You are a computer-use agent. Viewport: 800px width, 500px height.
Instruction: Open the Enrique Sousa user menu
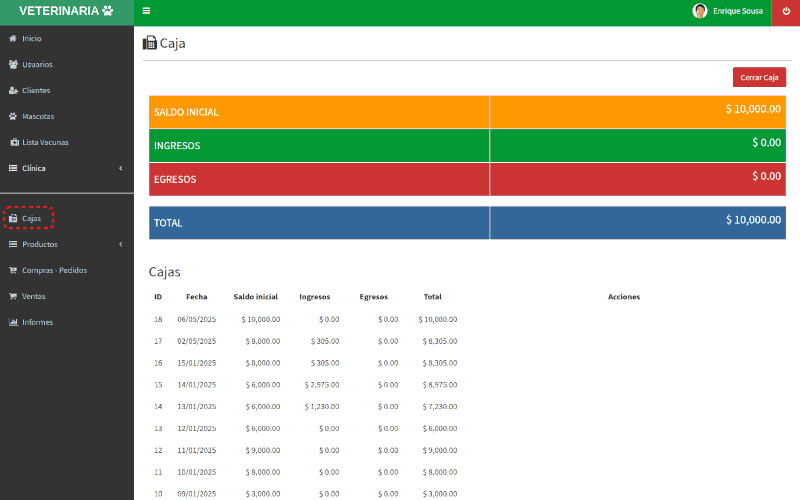[x=728, y=11]
